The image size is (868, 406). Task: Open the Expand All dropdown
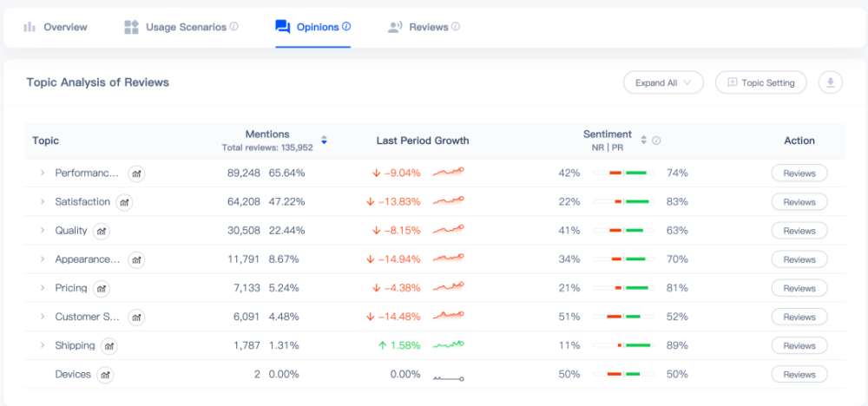pos(663,83)
